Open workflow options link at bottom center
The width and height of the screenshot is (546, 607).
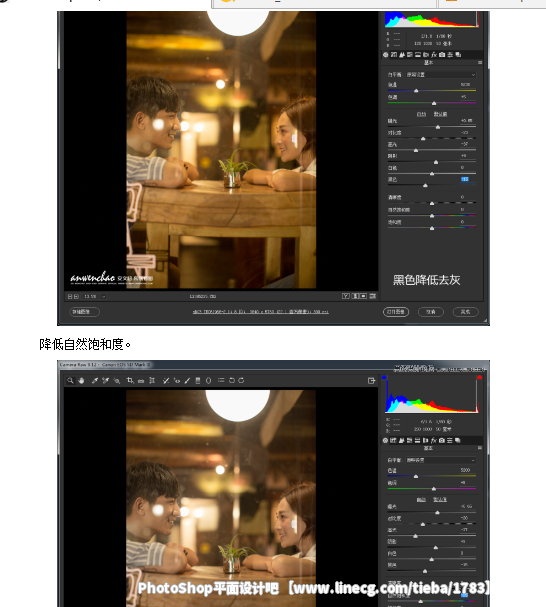(261, 312)
